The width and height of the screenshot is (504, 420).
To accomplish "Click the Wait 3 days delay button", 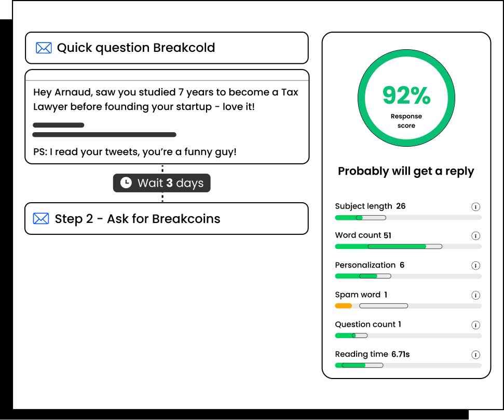I will [x=161, y=183].
